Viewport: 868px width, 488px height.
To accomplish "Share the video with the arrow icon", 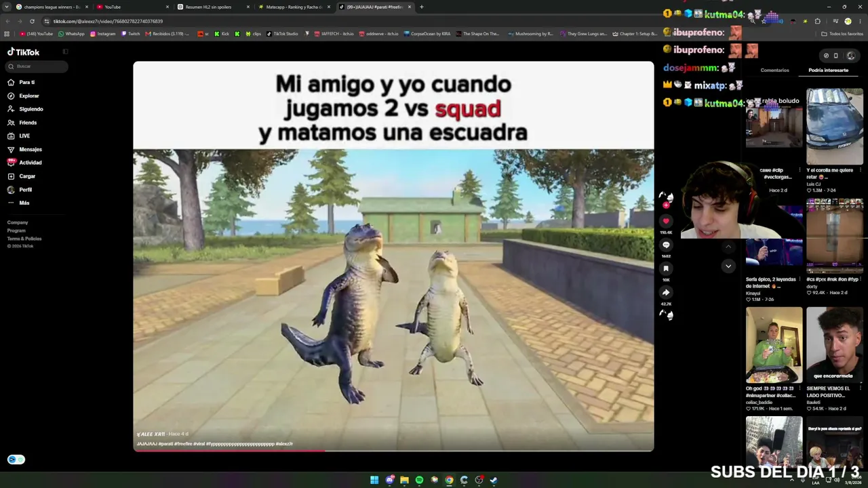I will 666,292.
